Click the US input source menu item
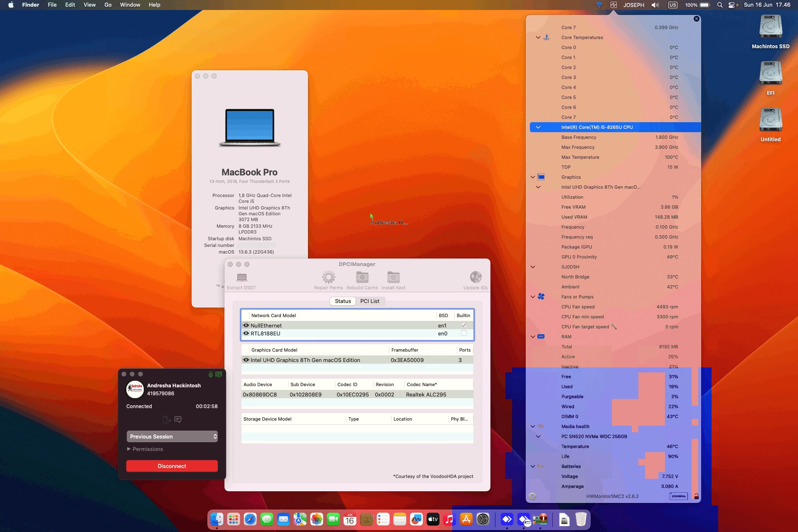Screen dimensions: 798x532 pyautogui.click(x=672, y=5)
